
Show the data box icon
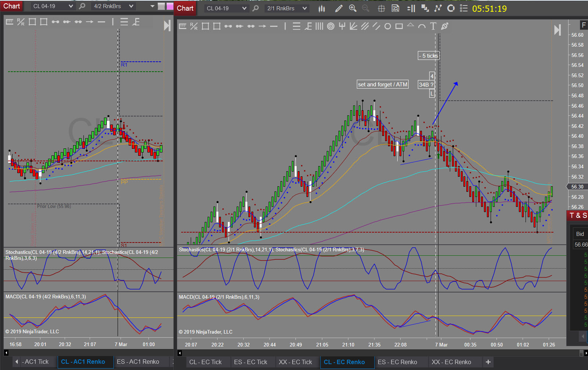click(395, 8)
